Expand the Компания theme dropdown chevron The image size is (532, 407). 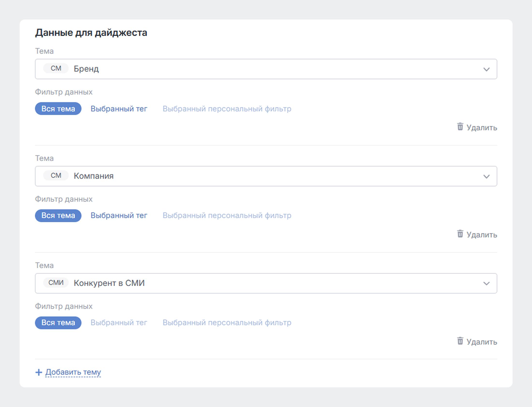[486, 177]
